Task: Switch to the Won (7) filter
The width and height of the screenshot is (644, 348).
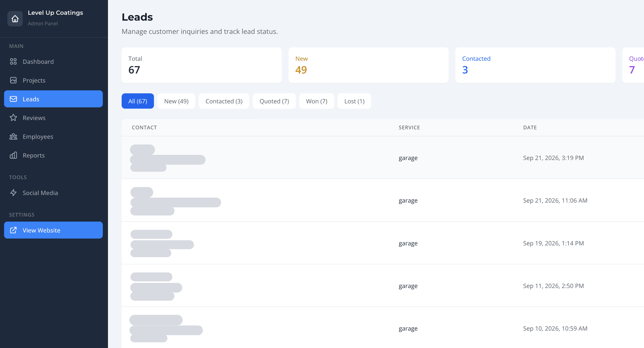Action: pos(317,101)
